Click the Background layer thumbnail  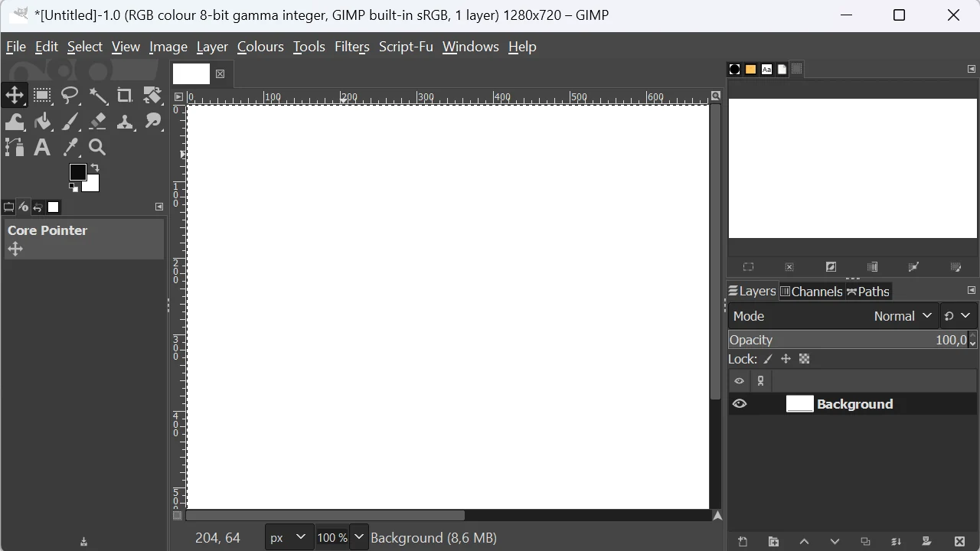click(800, 404)
